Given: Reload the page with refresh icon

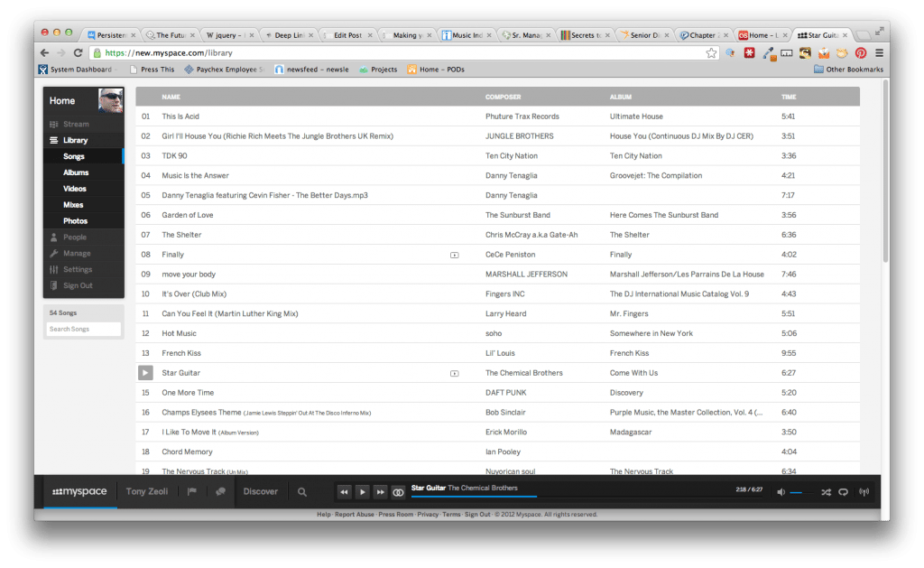Looking at the screenshot, I should click(78, 53).
